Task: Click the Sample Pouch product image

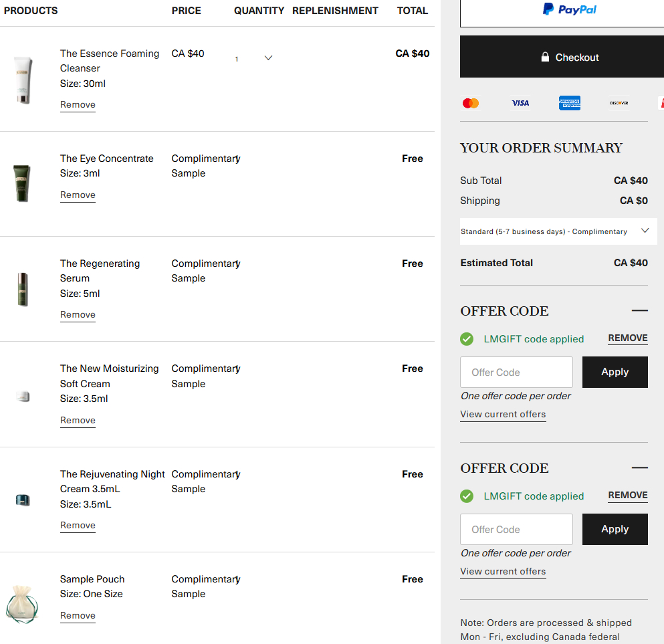Action: click(22, 604)
